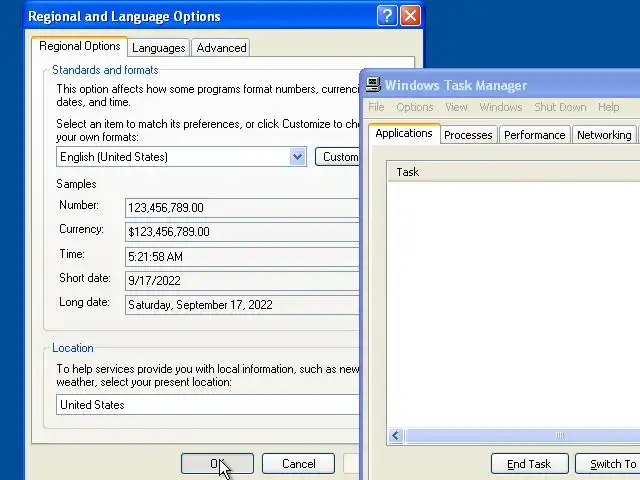The width and height of the screenshot is (640, 480).
Task: Select Task Manager Applications tab
Action: coord(404,133)
